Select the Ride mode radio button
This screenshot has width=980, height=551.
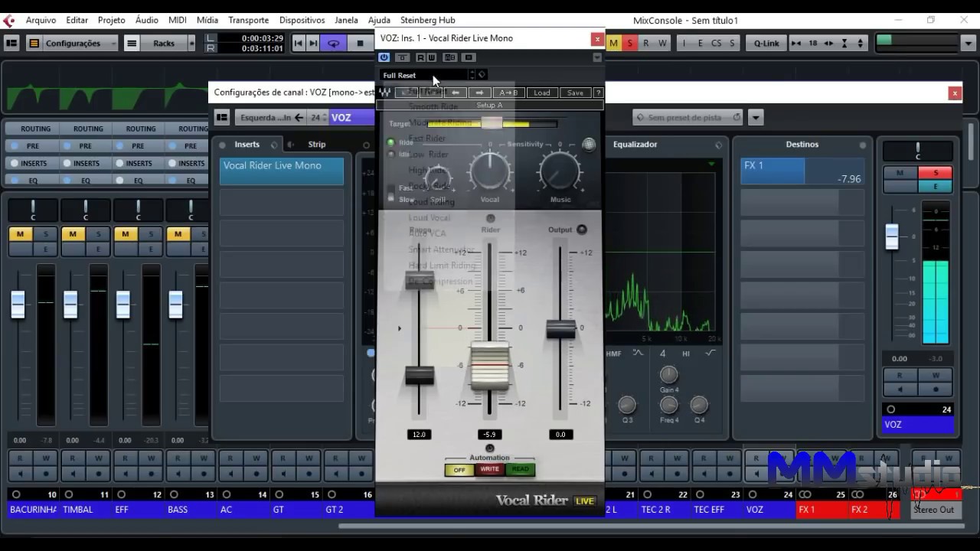391,142
